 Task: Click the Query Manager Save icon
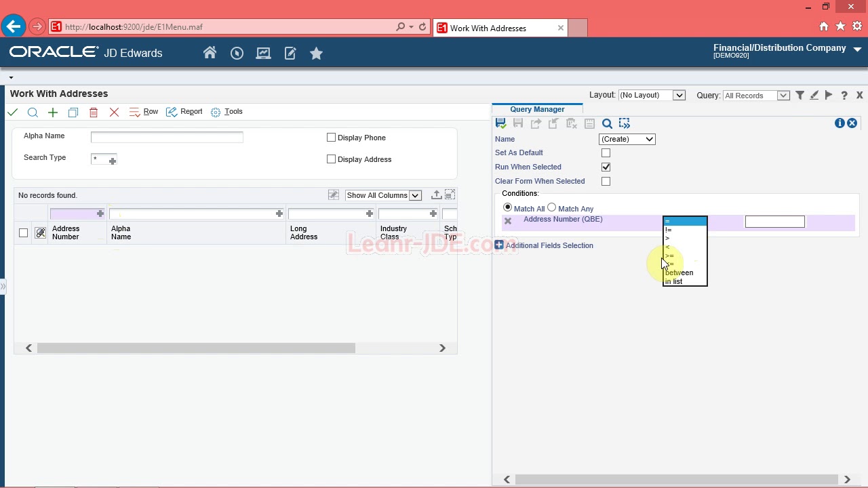pos(518,123)
